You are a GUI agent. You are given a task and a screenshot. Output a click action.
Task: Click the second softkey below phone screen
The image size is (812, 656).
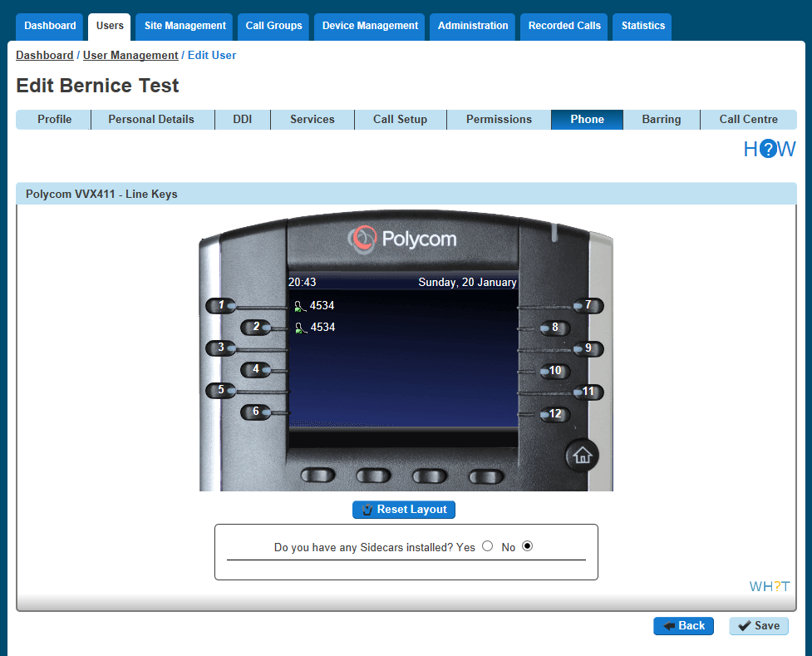[373, 476]
